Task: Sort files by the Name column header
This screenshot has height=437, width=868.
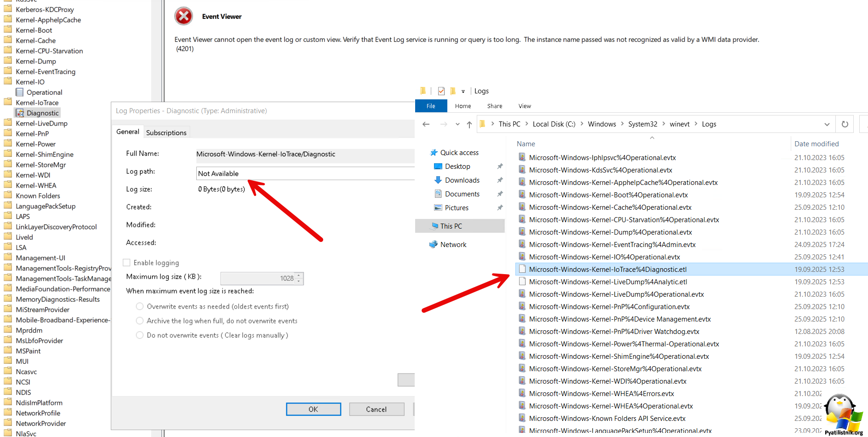Action: [526, 144]
